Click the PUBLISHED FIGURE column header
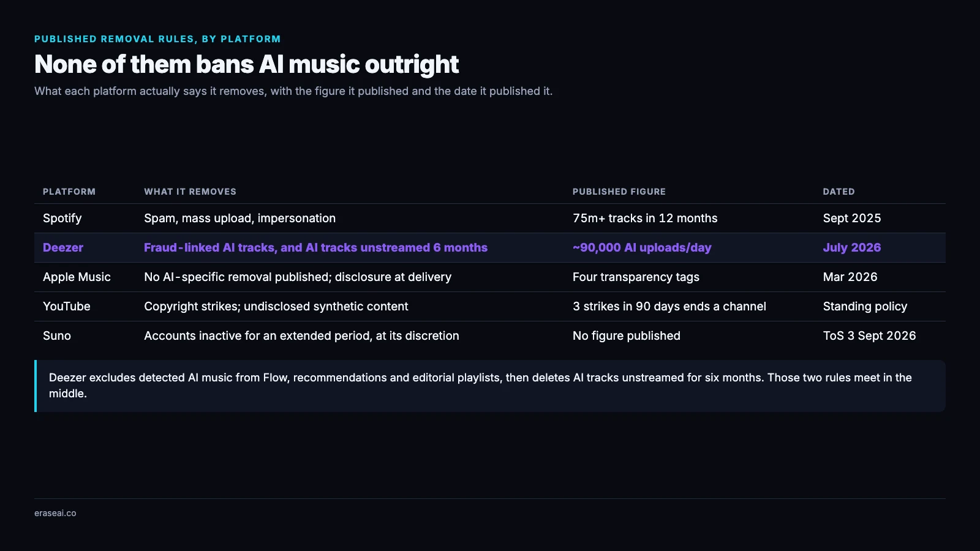 tap(619, 192)
